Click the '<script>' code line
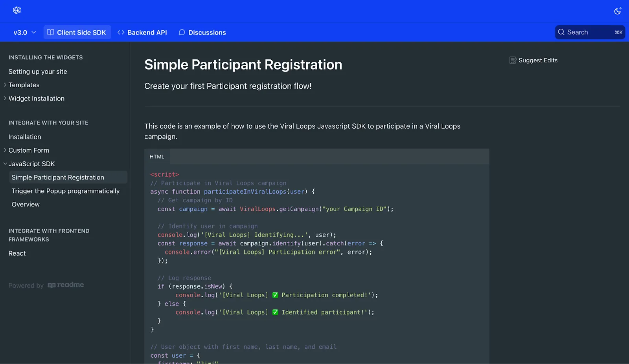 pos(164,174)
